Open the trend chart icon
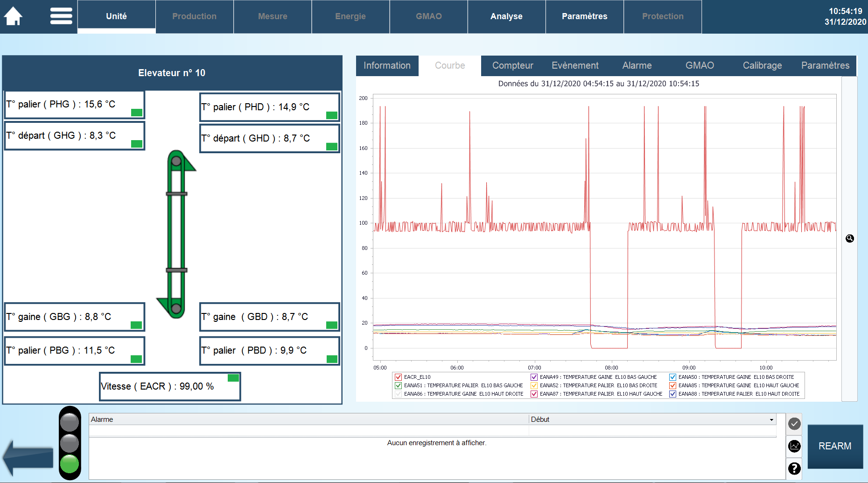 [x=794, y=446]
